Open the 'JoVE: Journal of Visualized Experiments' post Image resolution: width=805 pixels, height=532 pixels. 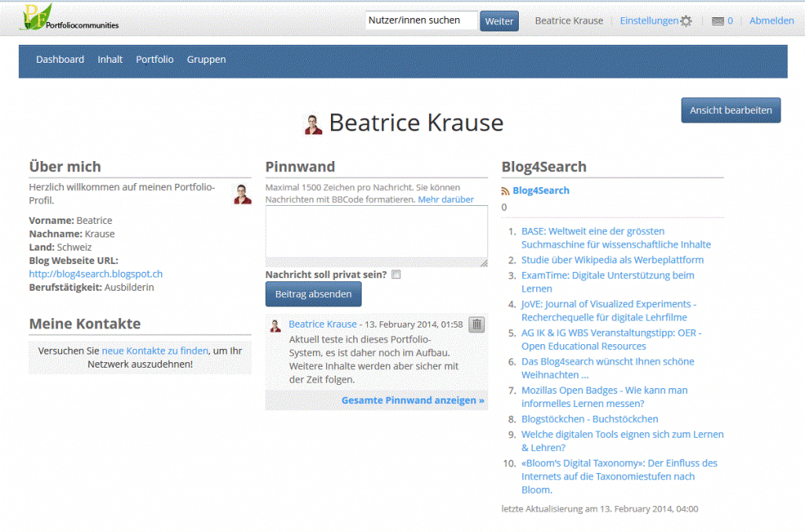609,311
